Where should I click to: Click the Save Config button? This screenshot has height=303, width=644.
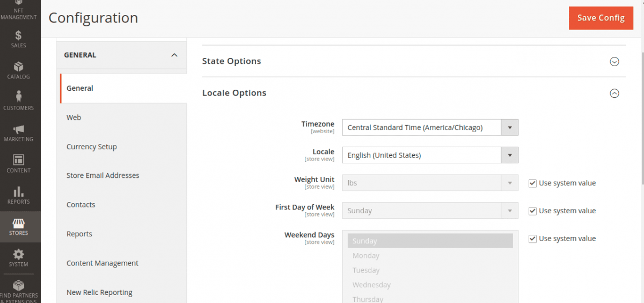point(601,18)
